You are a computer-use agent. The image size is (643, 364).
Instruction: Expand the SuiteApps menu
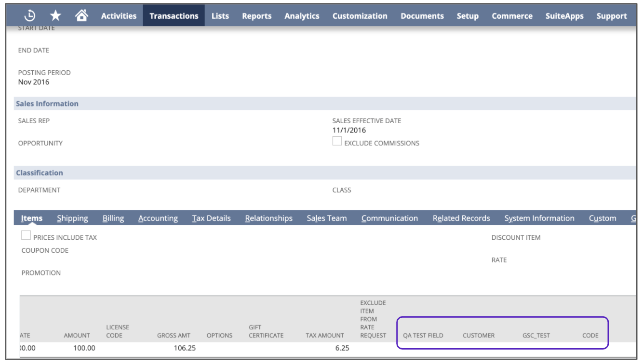[564, 16]
